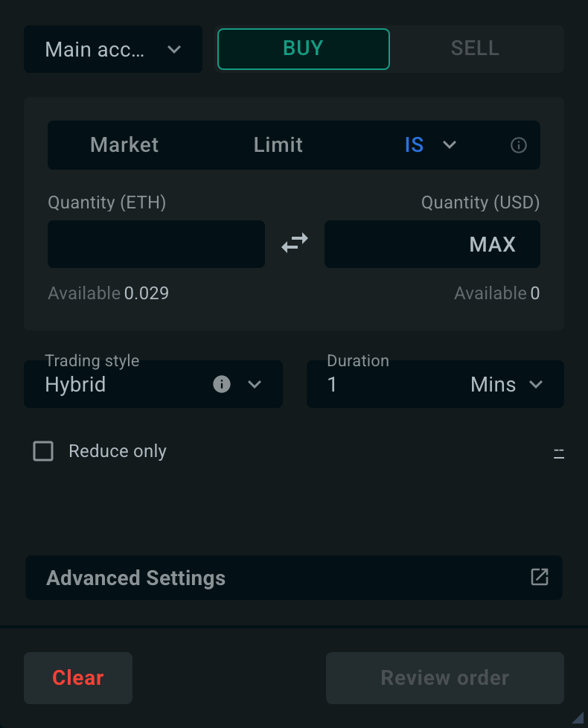Click the Review order button
The height and width of the screenshot is (728, 588).
[x=445, y=678]
